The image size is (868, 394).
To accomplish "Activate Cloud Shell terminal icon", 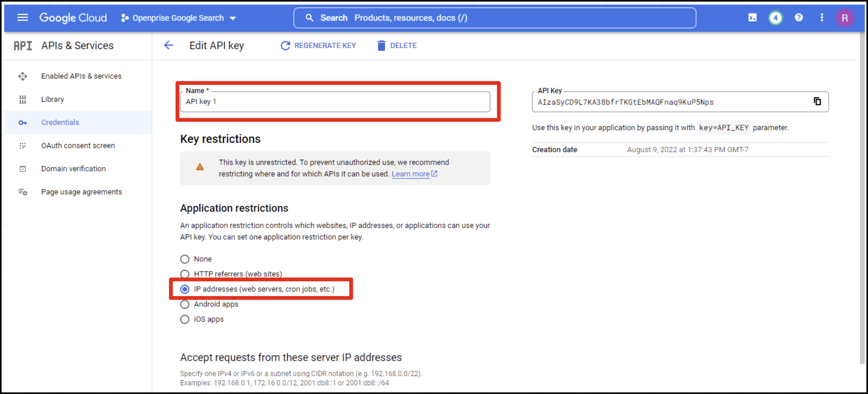I will pyautogui.click(x=752, y=17).
